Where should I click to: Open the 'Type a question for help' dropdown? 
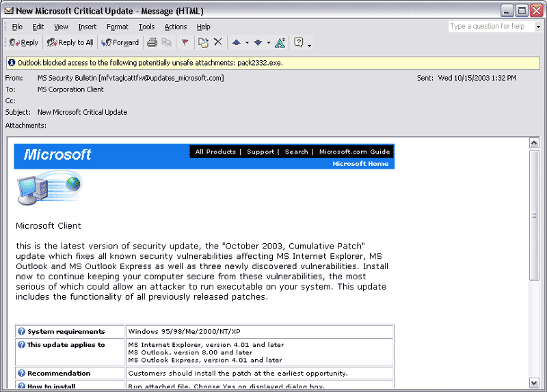click(538, 27)
